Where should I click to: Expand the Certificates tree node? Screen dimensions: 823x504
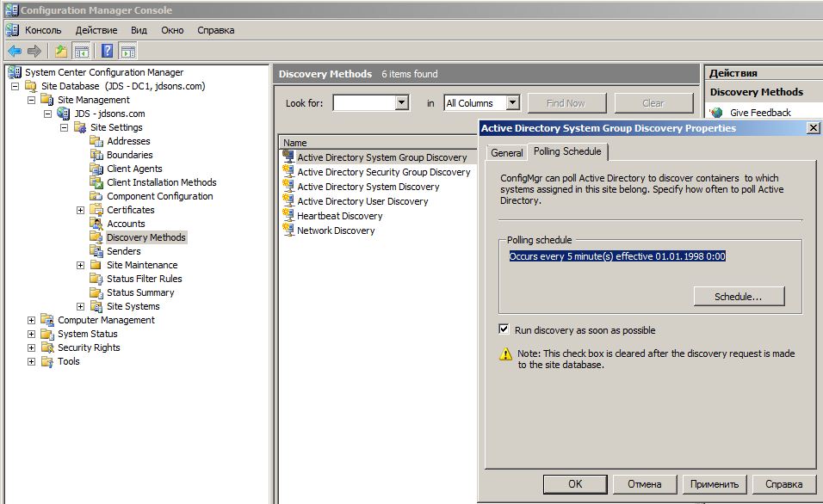[80, 210]
